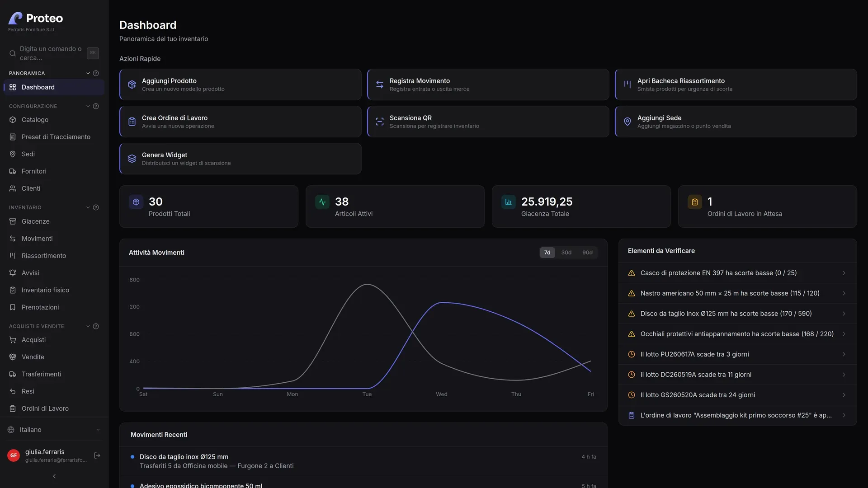This screenshot has width=868, height=488.
Task: Click the logout icon beside giulia.ferraris
Action: (97, 455)
